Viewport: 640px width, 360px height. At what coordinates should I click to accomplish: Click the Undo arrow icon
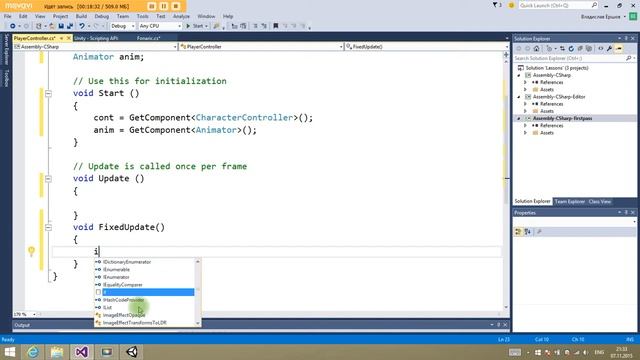point(82,26)
